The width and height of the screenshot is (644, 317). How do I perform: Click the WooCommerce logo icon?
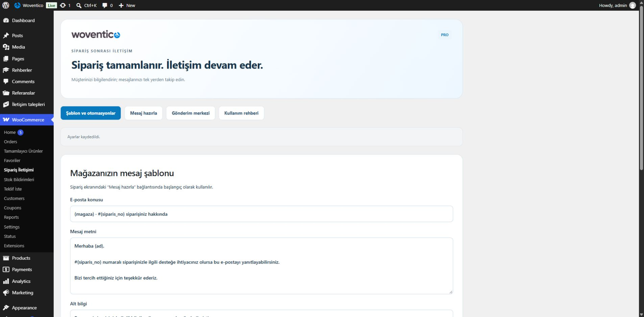click(x=6, y=120)
